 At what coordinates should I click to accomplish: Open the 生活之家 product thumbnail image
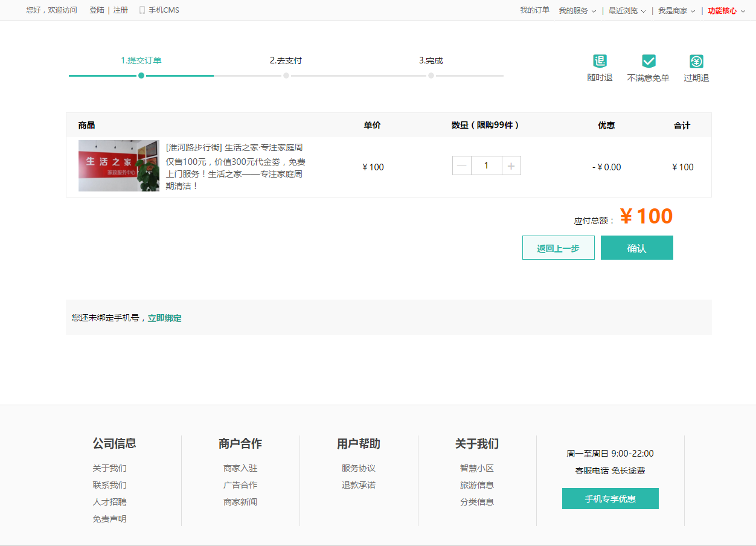click(119, 165)
